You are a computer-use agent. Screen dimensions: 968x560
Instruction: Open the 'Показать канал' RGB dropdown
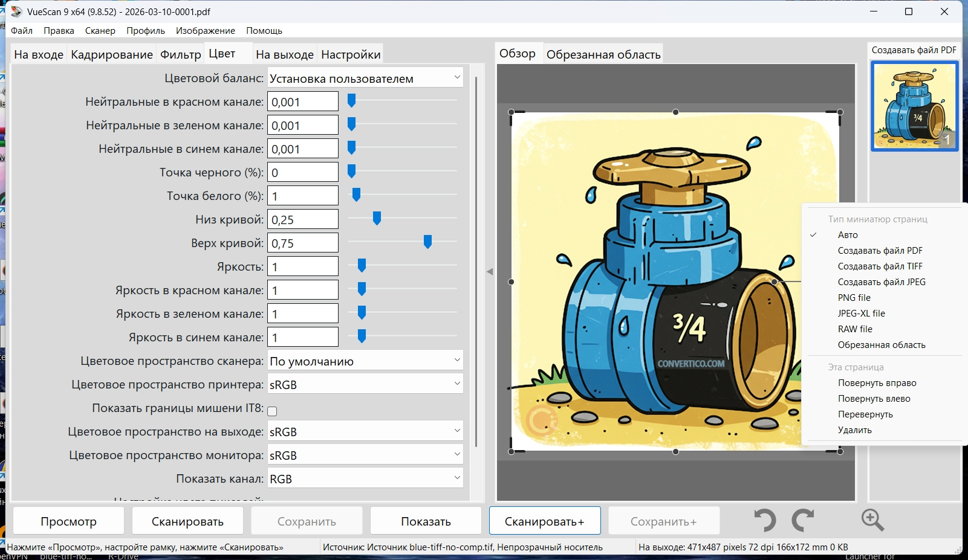365,479
